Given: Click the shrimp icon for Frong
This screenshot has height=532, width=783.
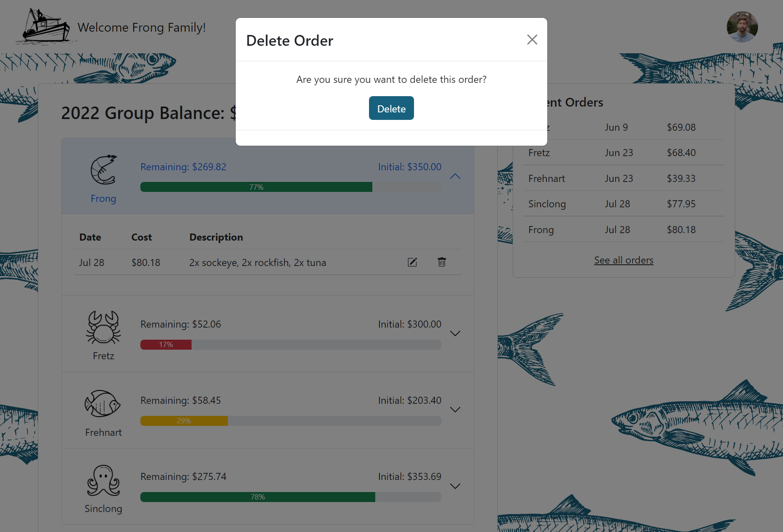Looking at the screenshot, I should [x=103, y=170].
